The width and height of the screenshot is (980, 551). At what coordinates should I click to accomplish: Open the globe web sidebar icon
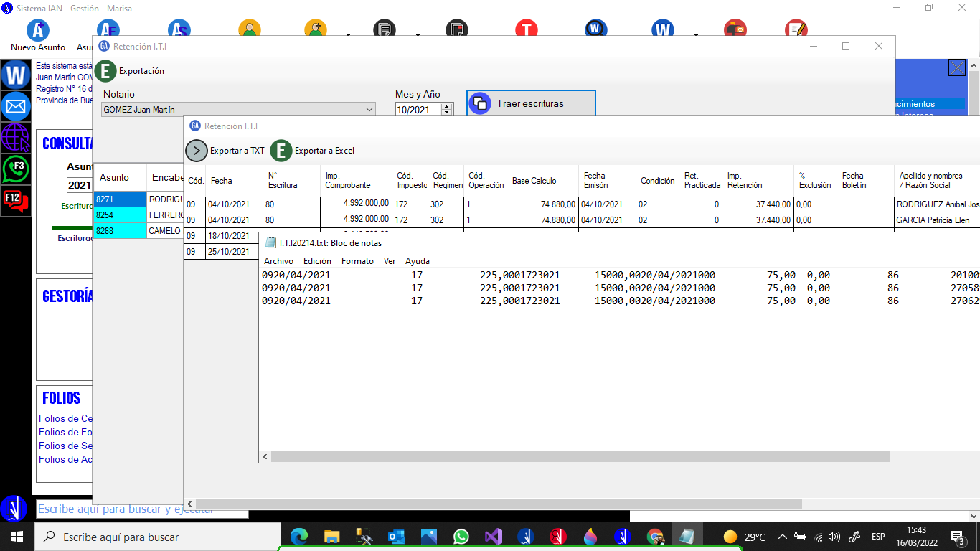pos(15,138)
